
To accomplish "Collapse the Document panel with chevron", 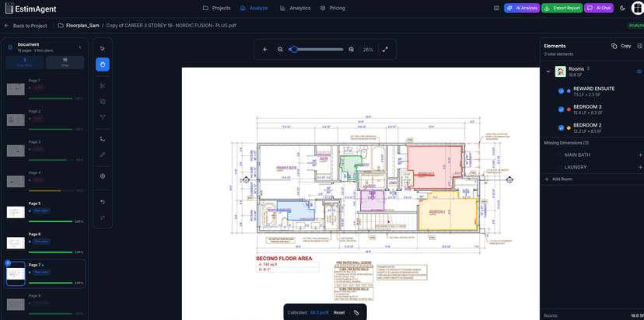I will (x=80, y=47).
